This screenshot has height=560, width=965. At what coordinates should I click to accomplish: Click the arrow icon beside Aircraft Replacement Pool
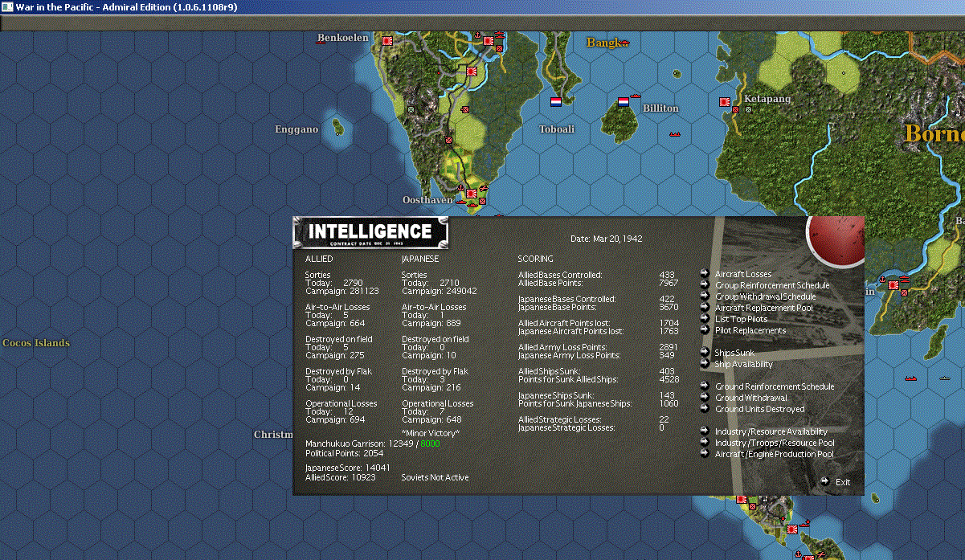705,308
